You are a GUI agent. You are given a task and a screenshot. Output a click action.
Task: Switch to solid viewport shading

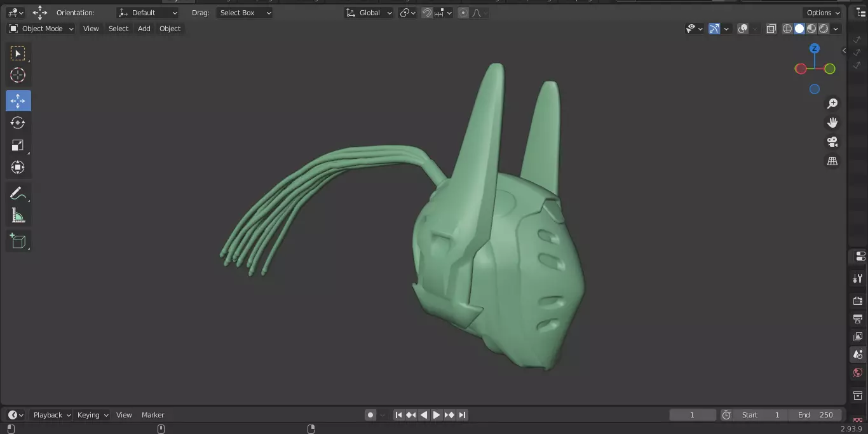[799, 29]
